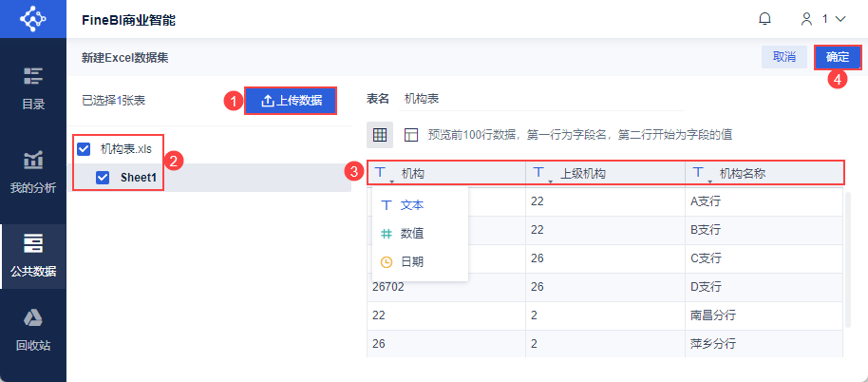Open the 目录 directory sidebar icon
Screen dimensions: 868x382
coord(33,87)
